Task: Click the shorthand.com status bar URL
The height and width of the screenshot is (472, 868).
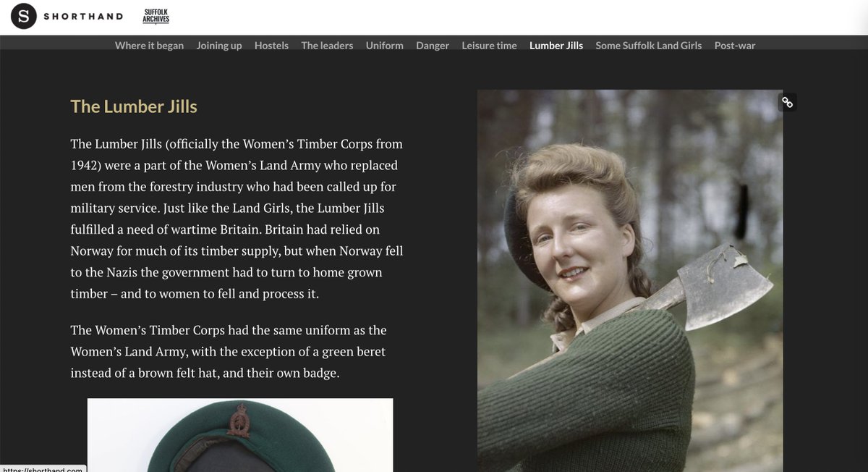Action: point(43,468)
